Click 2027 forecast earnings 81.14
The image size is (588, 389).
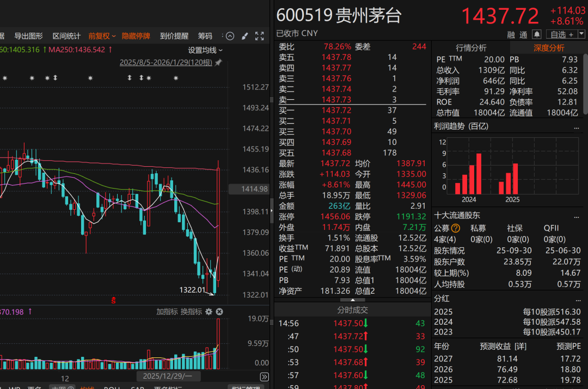point(507,359)
